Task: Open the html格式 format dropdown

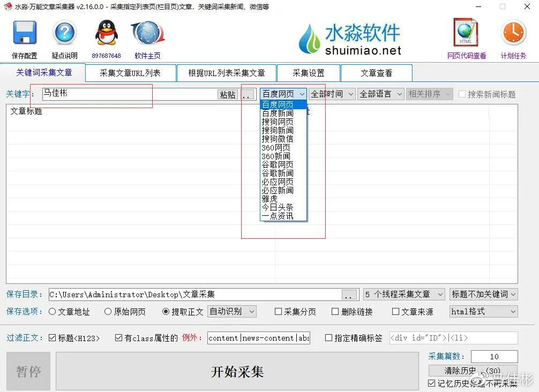Action: click(483, 312)
